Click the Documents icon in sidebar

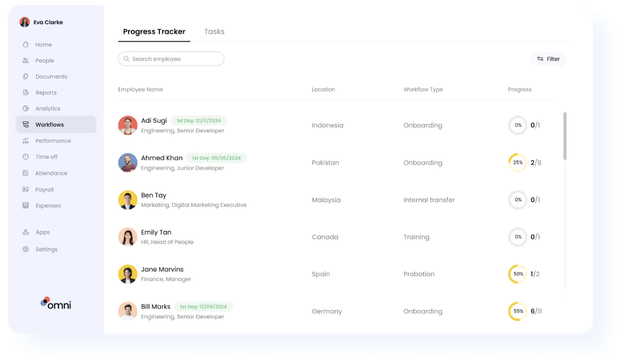[x=26, y=76]
